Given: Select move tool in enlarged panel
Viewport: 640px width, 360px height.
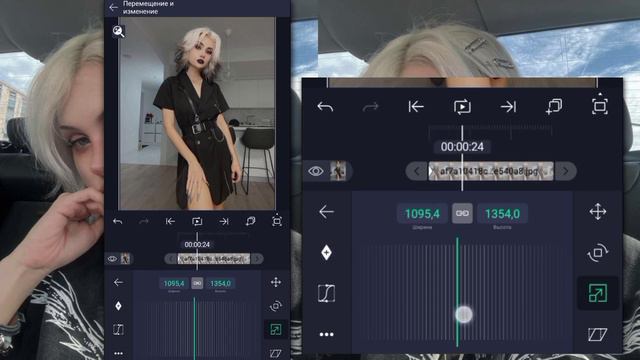Looking at the screenshot, I should click(x=598, y=212).
